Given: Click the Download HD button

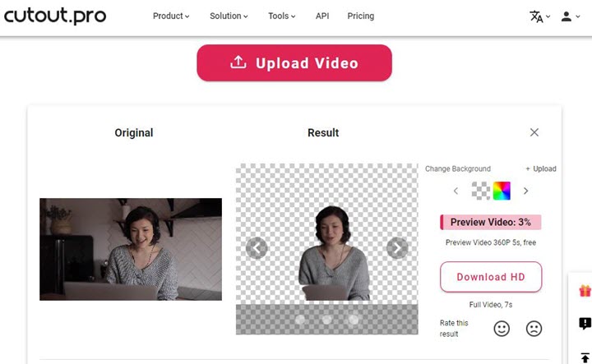Looking at the screenshot, I should coord(491,277).
